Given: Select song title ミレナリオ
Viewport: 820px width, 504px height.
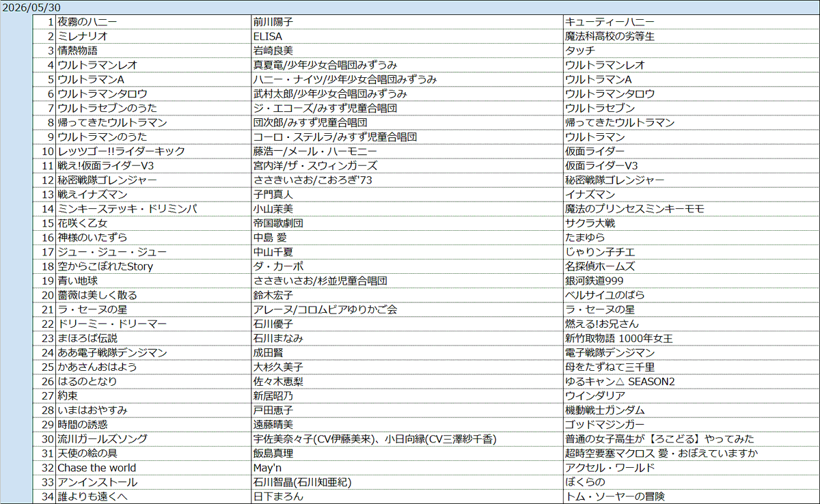Looking at the screenshot, I should pyautogui.click(x=82, y=36).
